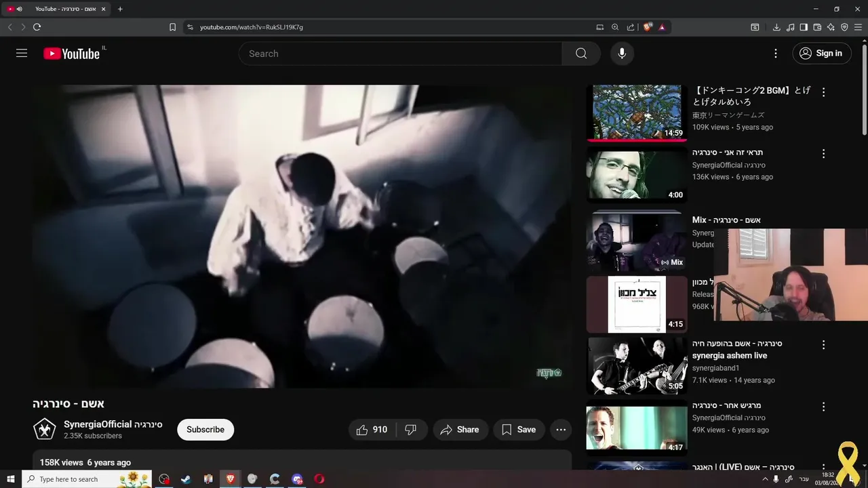Viewport: 868px width, 488px height.
Task: Open Brave Wallet icon
Action: [817, 27]
